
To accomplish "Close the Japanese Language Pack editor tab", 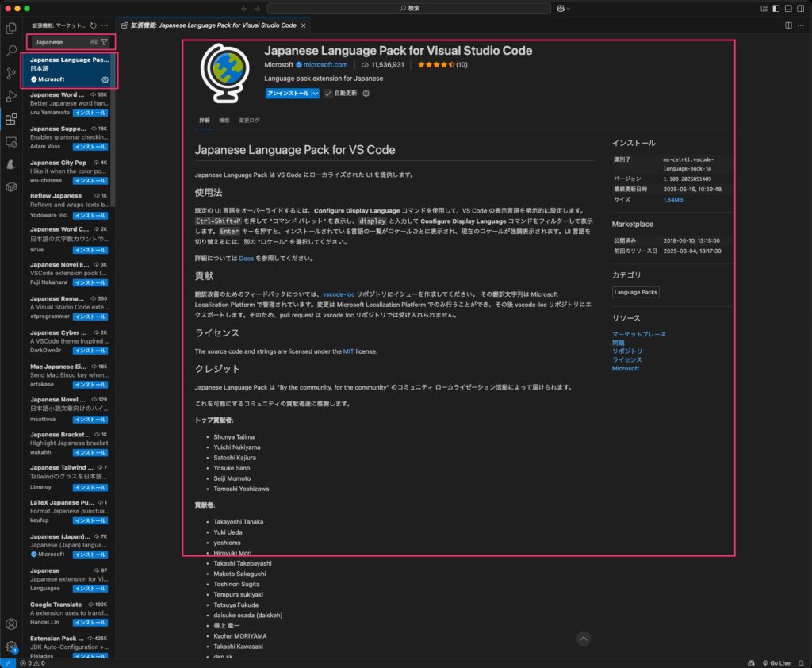I will [304, 25].
